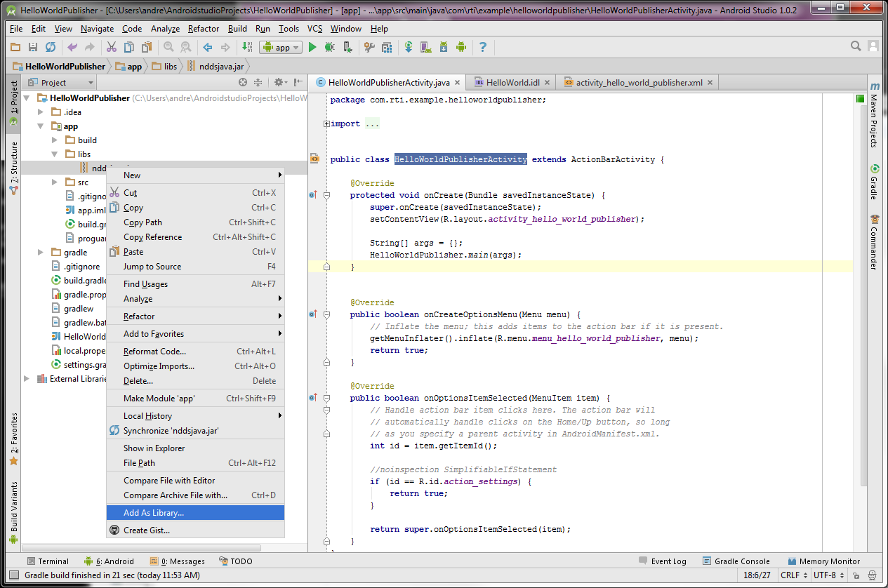Click the Find magnifier toolbar icon
This screenshot has width=888, height=588.
click(168, 47)
